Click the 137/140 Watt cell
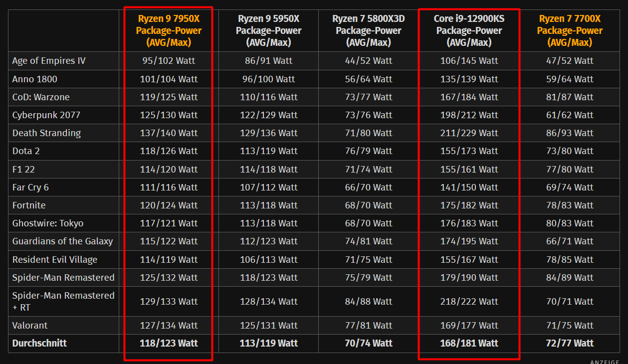 169,133
